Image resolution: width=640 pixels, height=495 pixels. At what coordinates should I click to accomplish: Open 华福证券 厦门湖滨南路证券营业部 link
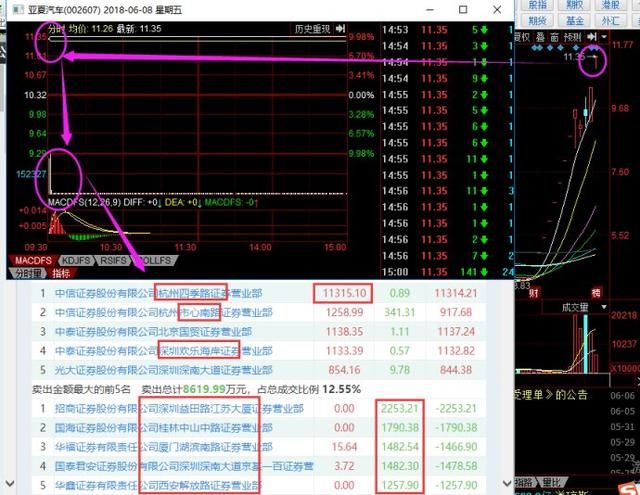[x=163, y=447]
